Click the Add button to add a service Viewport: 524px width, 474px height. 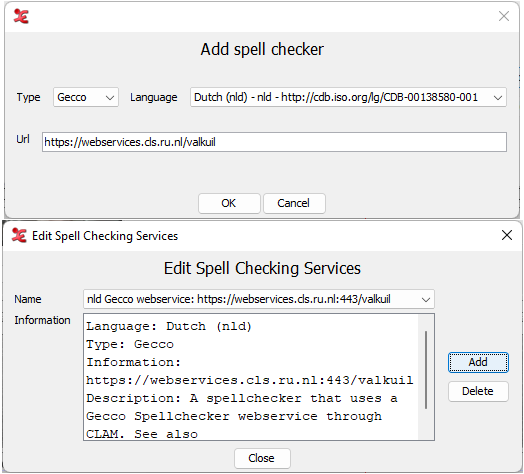coord(478,362)
